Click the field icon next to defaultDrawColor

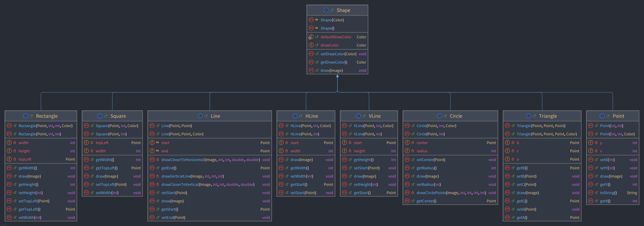pos(311,37)
